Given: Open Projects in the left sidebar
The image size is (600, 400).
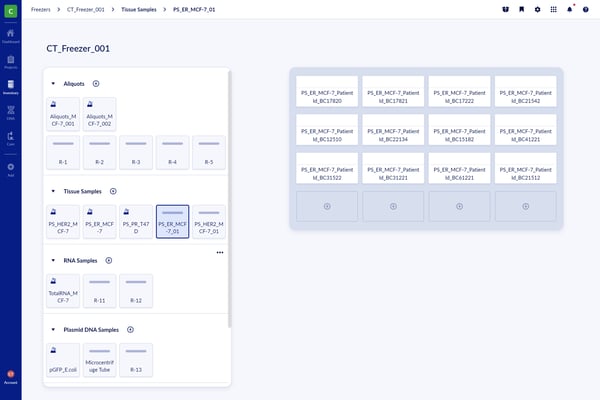Looking at the screenshot, I should [10, 61].
